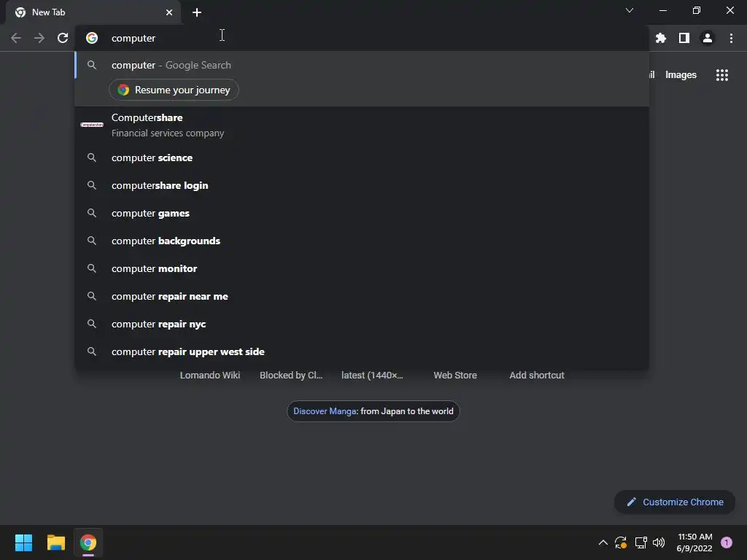Open File Explorer from the taskbar
Image resolution: width=747 pixels, height=560 pixels.
[x=55, y=542]
